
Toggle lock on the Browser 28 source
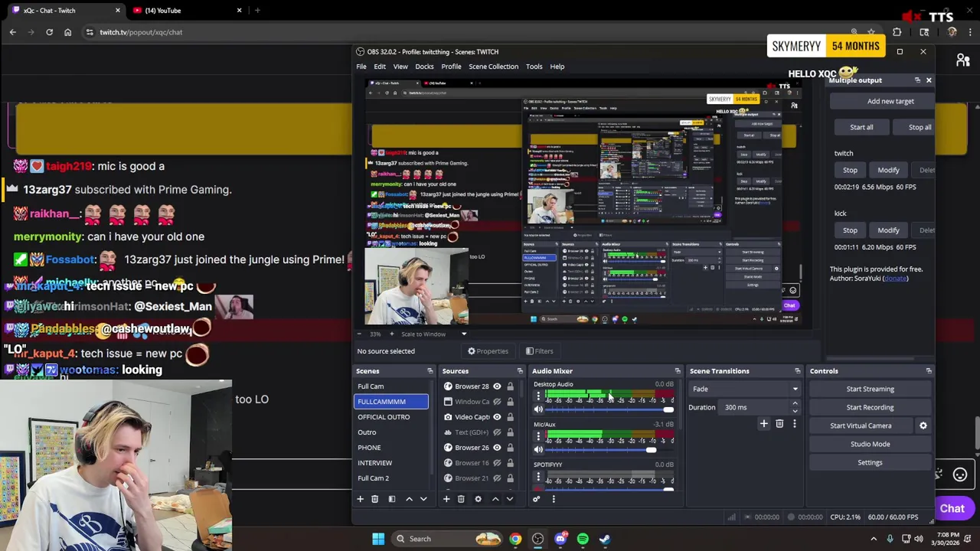(510, 386)
